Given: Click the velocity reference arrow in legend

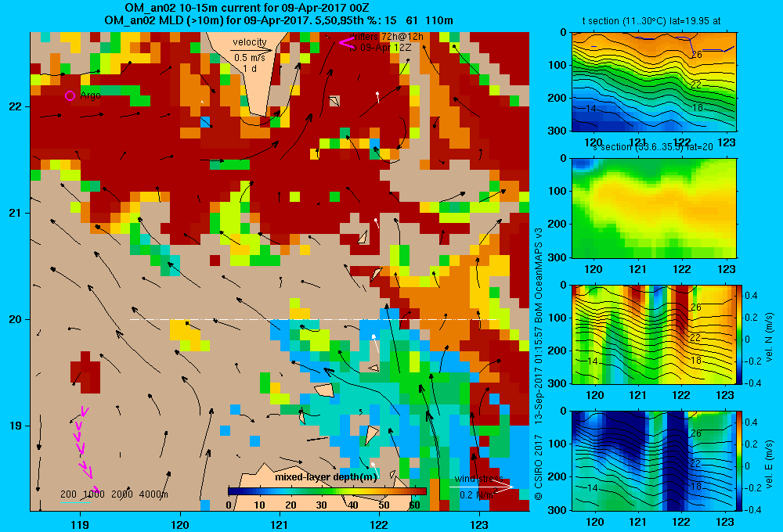Looking at the screenshot, I should [x=251, y=50].
